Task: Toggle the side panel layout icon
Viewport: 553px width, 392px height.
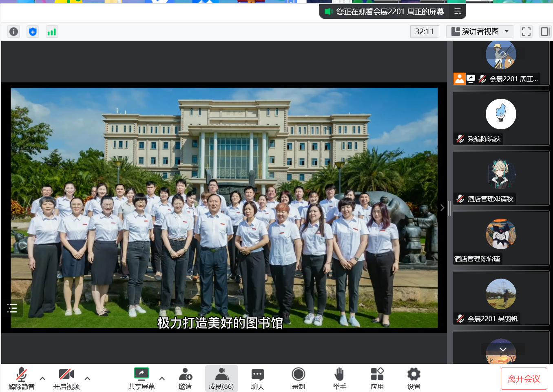Action: click(x=545, y=31)
